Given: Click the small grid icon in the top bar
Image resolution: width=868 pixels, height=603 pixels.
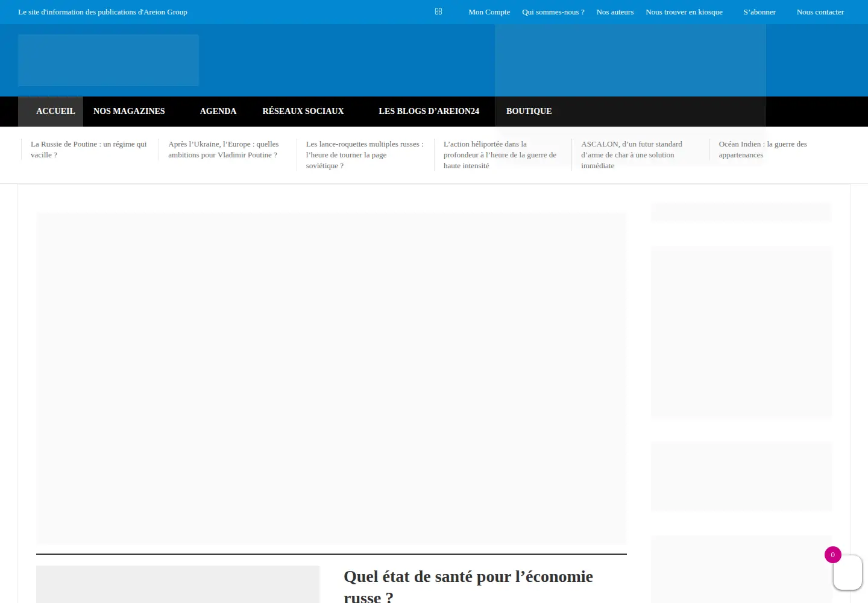Looking at the screenshot, I should point(438,11).
